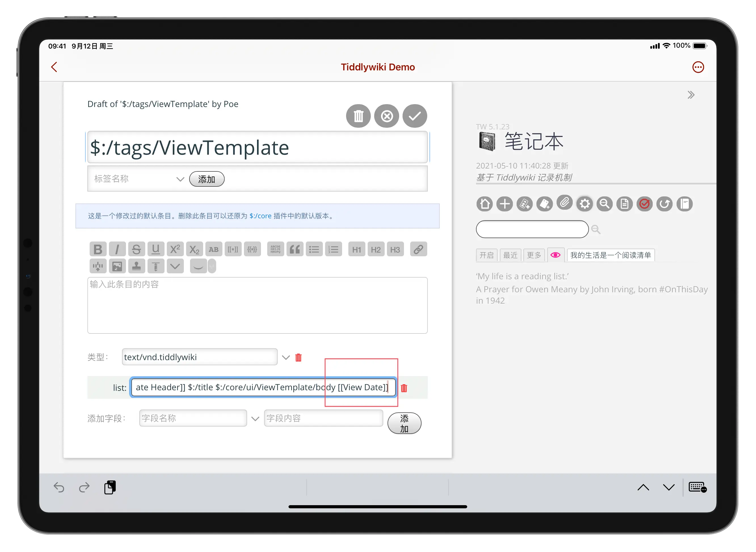Open the field name dropdown arrow
Viewport: 756px width, 552px height.
tap(255, 419)
